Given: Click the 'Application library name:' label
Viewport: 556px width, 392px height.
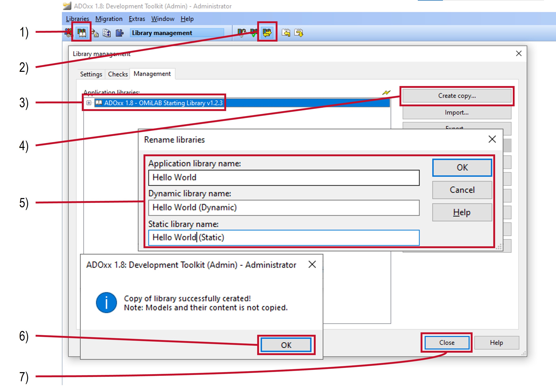Looking at the screenshot, I should coord(194,164).
